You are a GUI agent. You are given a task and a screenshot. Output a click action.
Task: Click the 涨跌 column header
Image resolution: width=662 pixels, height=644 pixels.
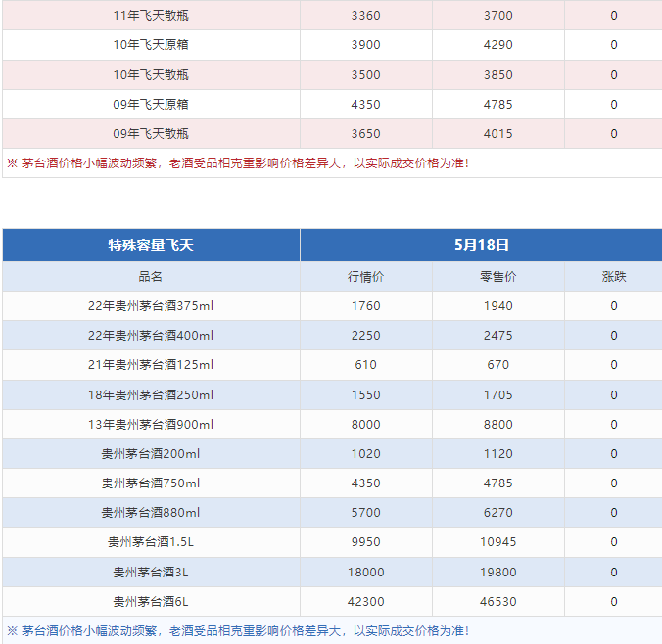614,277
